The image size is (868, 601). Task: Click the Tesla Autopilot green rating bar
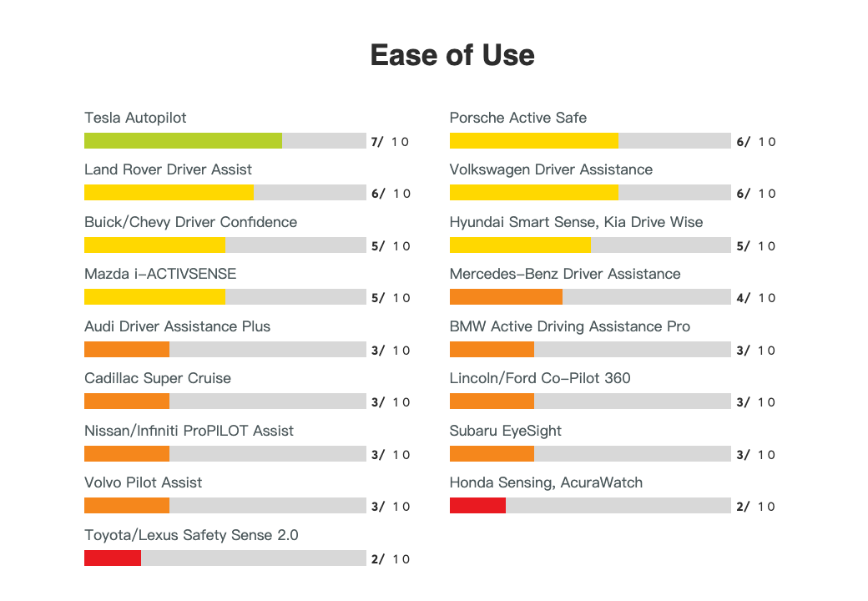pos(183,140)
